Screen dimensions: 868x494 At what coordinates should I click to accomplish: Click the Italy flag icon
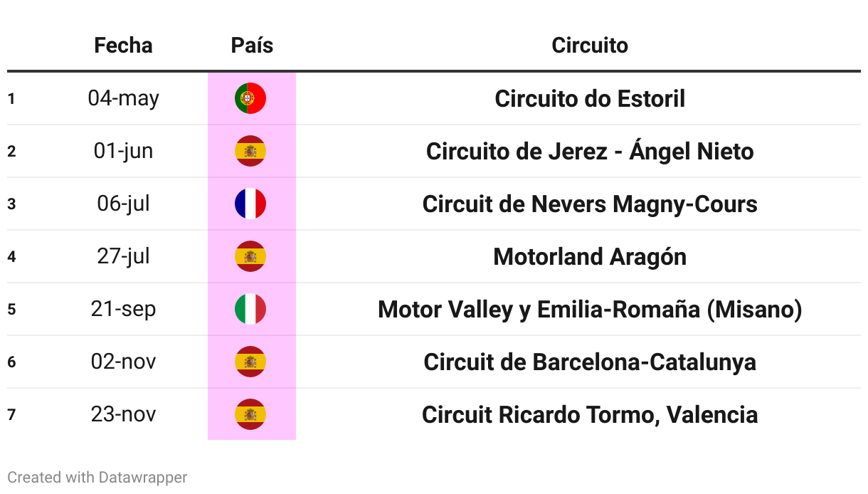pos(250,309)
